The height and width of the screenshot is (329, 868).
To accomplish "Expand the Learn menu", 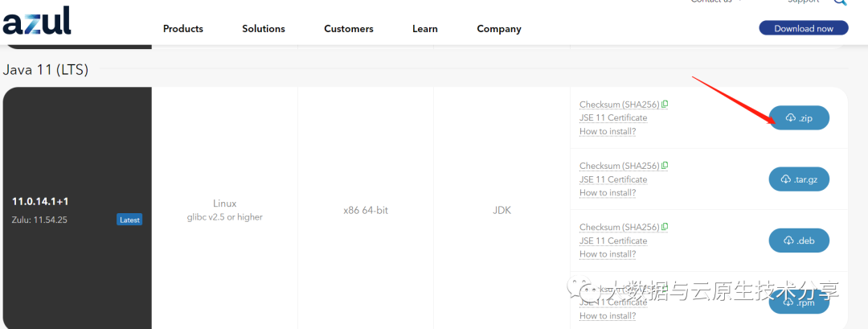I will coord(425,29).
